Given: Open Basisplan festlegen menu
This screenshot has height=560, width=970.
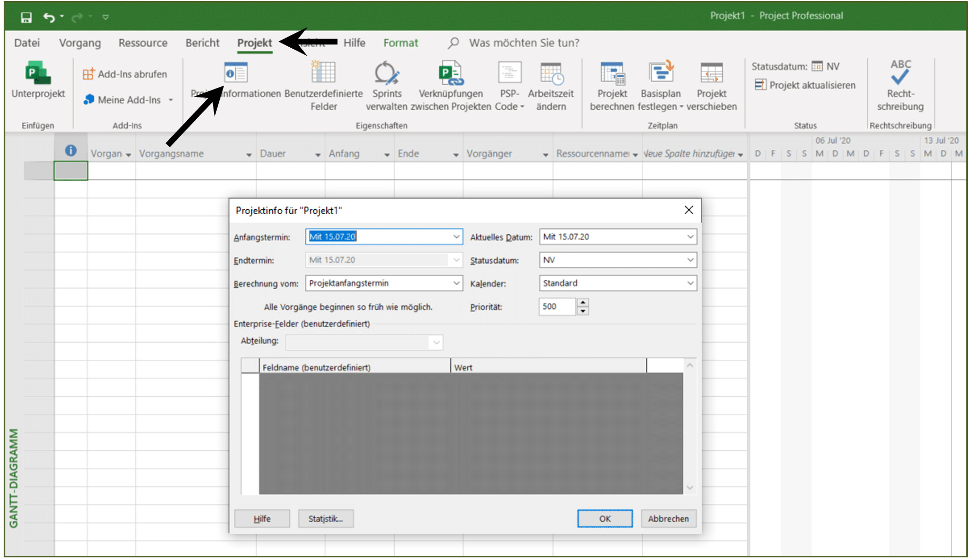Looking at the screenshot, I should click(x=661, y=86).
